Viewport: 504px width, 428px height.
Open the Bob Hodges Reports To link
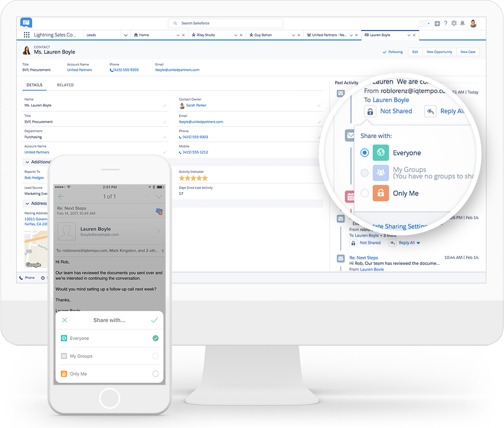point(34,178)
